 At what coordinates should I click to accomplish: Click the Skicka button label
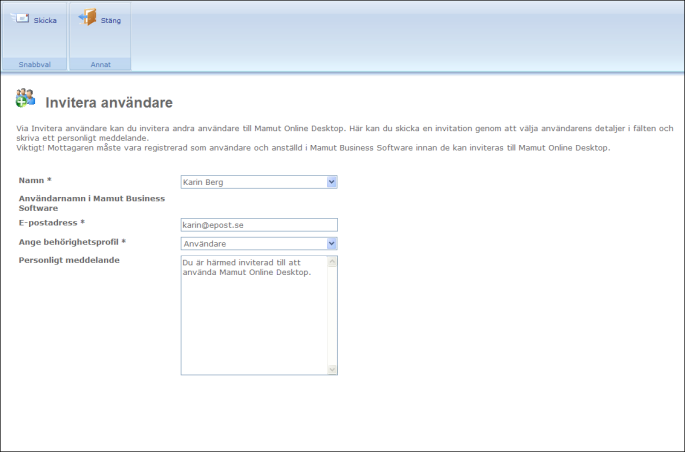[x=45, y=21]
